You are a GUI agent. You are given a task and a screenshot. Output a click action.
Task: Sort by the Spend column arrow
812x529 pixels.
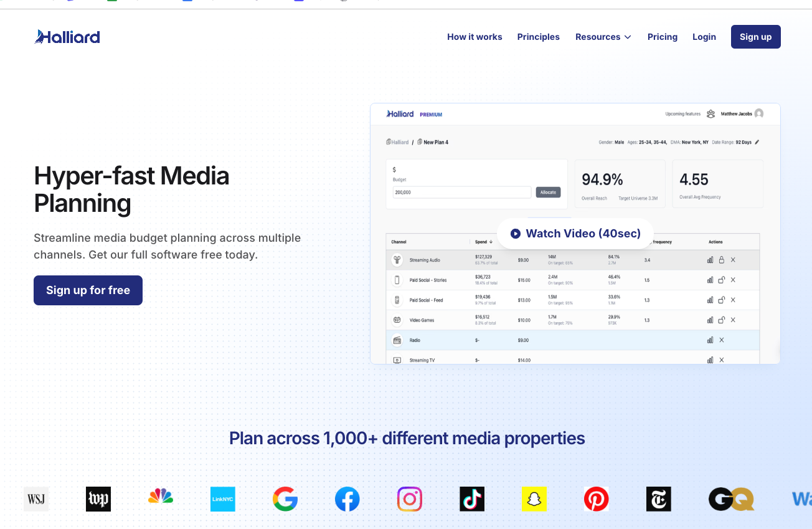(491, 242)
